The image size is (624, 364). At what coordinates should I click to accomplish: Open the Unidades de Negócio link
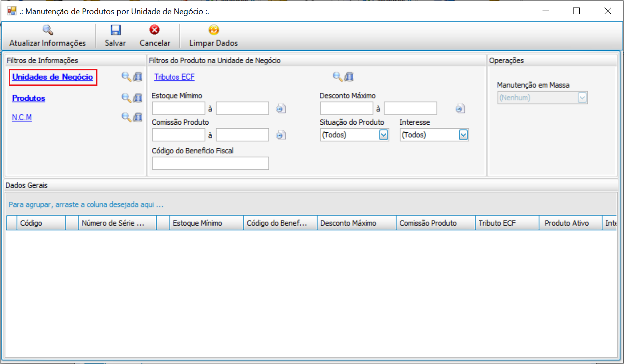pos(52,77)
